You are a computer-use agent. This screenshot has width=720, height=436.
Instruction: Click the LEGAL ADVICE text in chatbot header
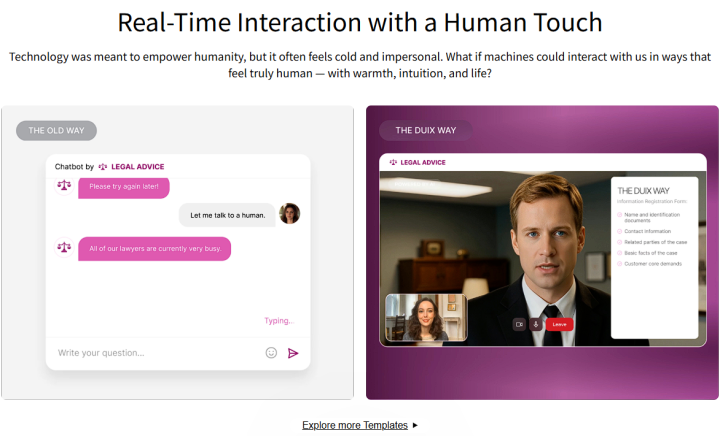click(x=137, y=167)
